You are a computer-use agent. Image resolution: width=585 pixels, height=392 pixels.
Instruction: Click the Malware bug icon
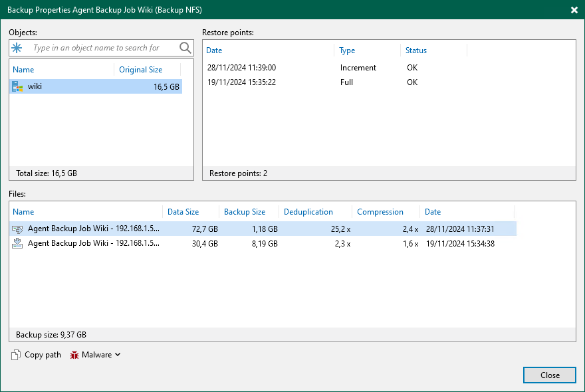(74, 355)
